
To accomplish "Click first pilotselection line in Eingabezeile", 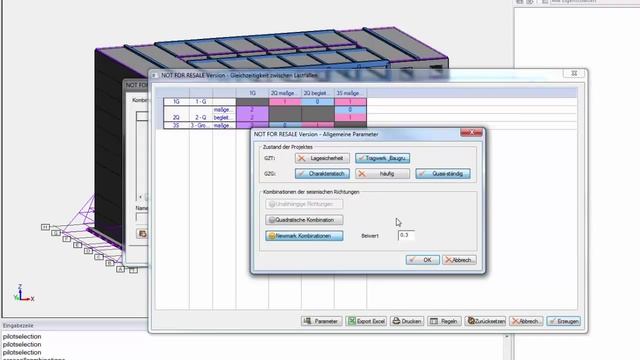I will pos(22,337).
